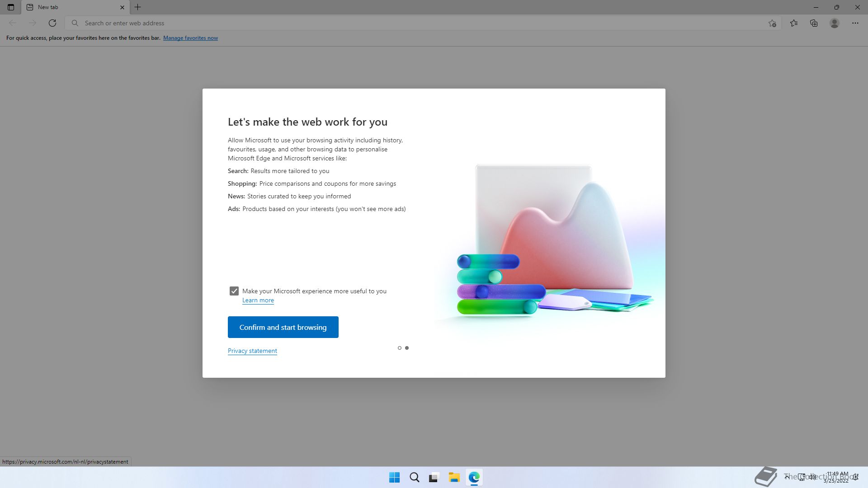Select the second onboarding page dot
This screenshot has width=868, height=488.
(x=407, y=348)
